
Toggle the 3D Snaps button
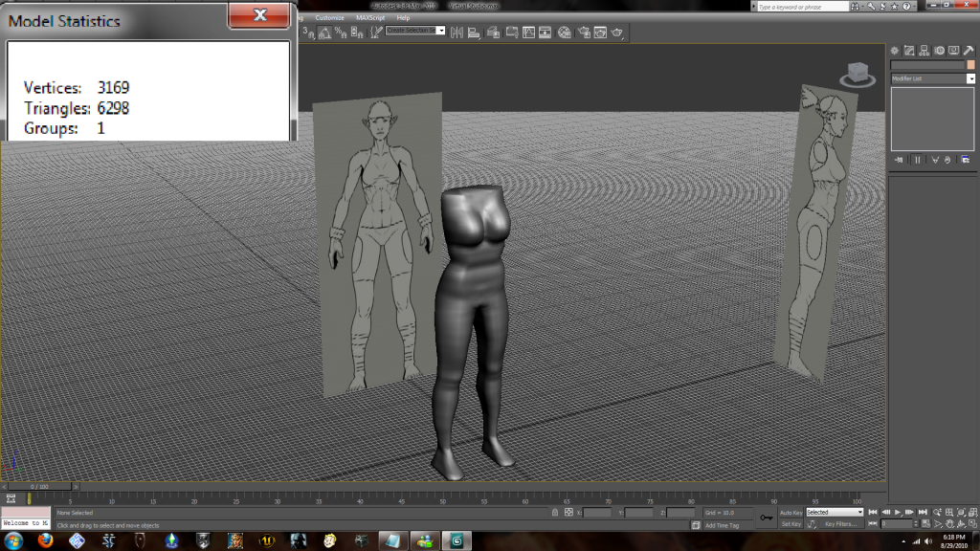(x=308, y=33)
